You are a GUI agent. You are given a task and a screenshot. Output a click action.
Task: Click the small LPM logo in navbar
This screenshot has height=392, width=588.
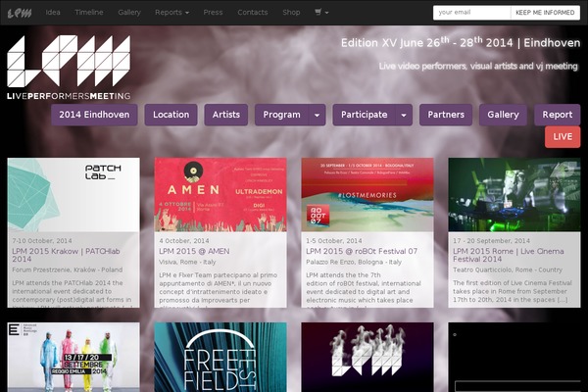(x=20, y=13)
